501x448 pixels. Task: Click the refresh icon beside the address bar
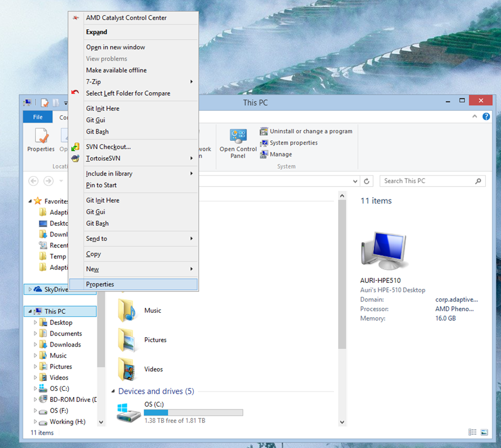coord(367,181)
